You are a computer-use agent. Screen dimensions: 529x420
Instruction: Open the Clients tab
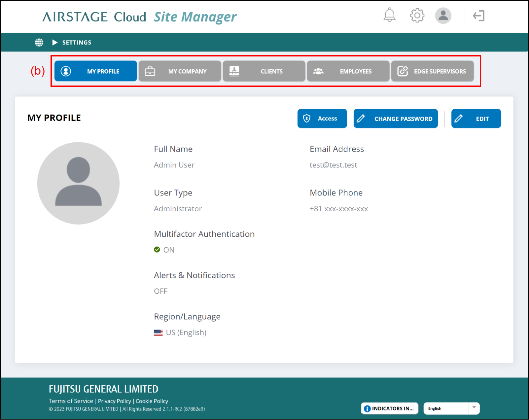coord(264,71)
